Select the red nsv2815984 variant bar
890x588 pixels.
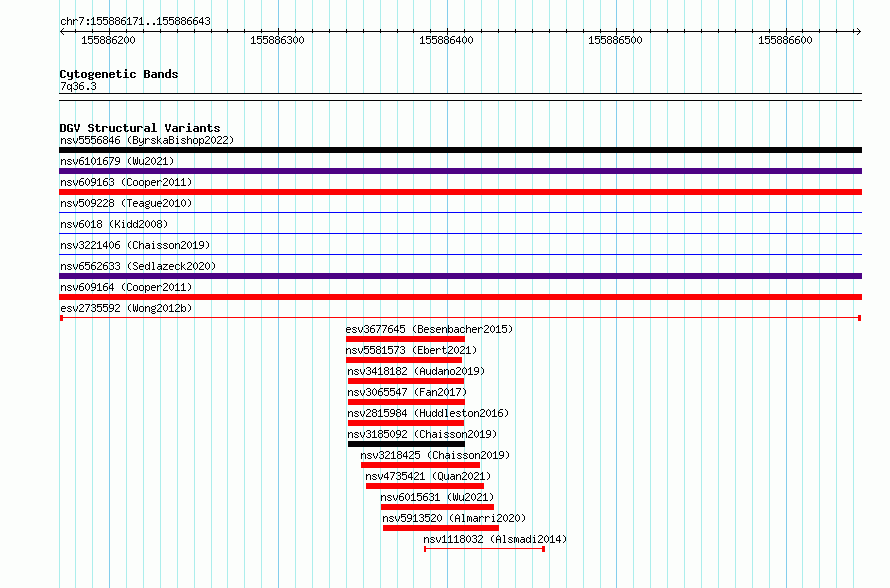[x=406, y=423]
